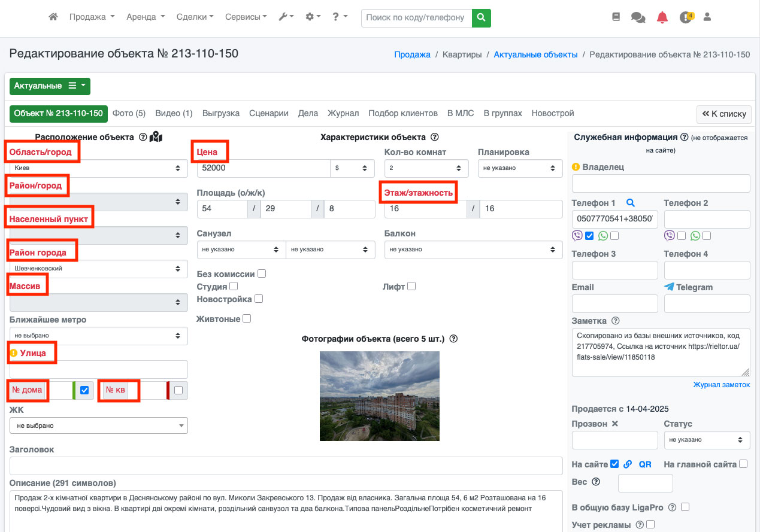Click the notification bell icon

coord(662,17)
